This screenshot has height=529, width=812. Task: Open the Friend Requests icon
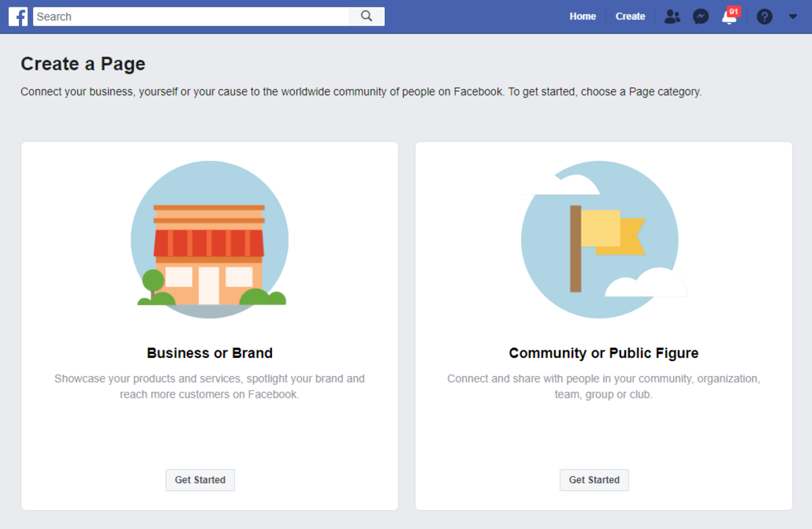(672, 16)
